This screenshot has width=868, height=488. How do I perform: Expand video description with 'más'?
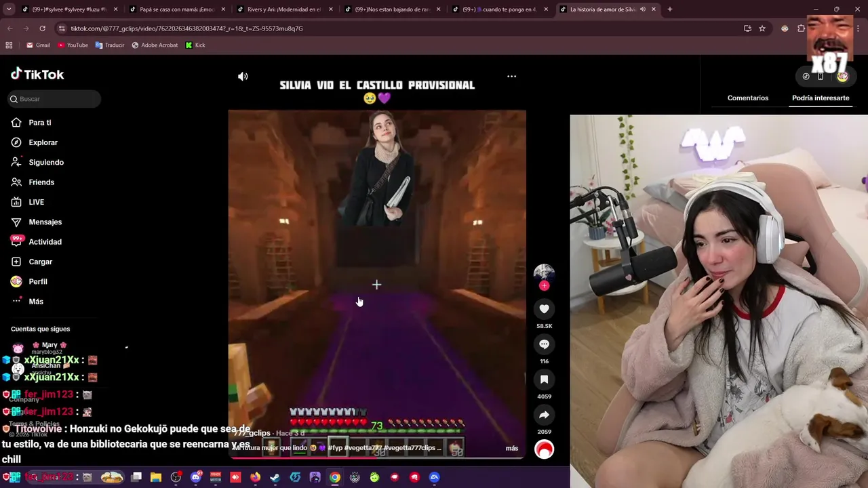tap(512, 448)
